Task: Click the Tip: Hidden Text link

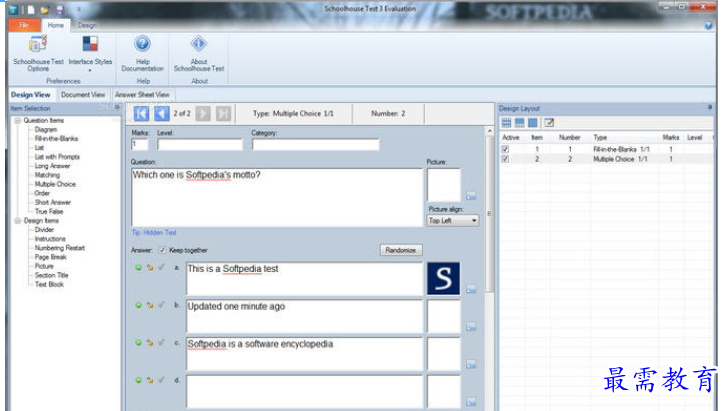Action: pyautogui.click(x=154, y=233)
